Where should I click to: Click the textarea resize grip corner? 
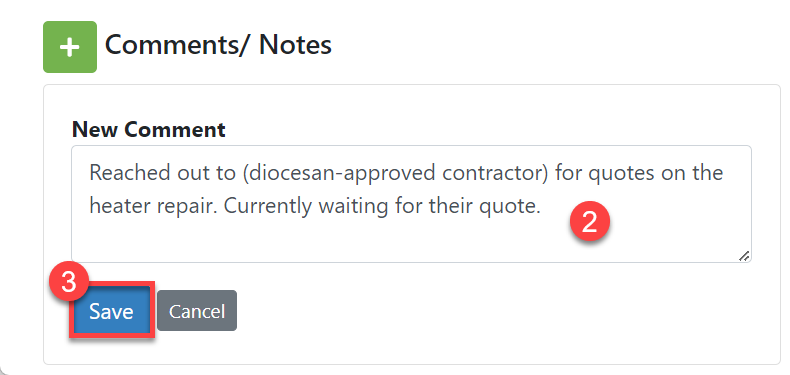[x=744, y=256]
